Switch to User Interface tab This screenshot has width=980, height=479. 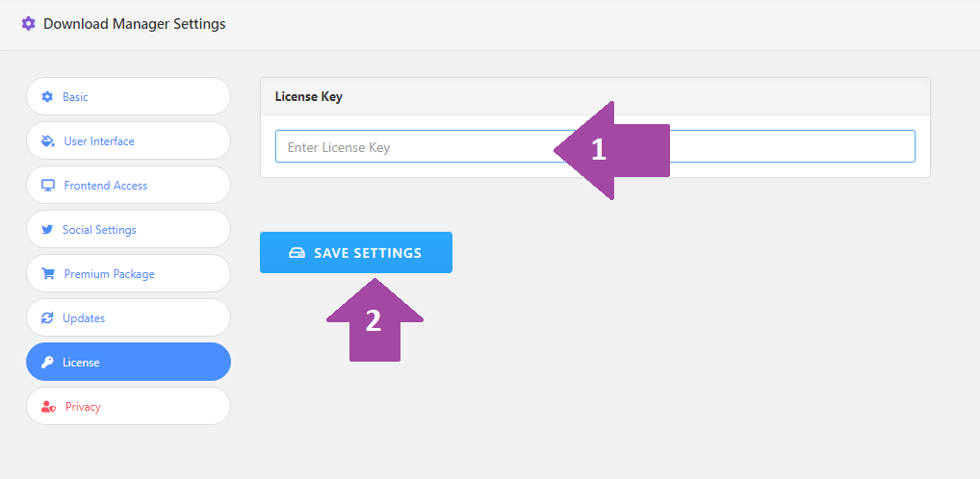[128, 141]
